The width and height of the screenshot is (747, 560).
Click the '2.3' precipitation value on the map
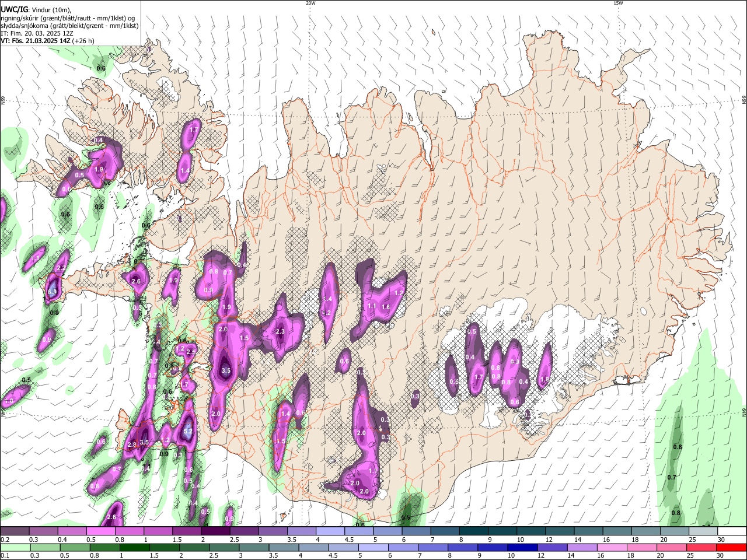pos(280,331)
